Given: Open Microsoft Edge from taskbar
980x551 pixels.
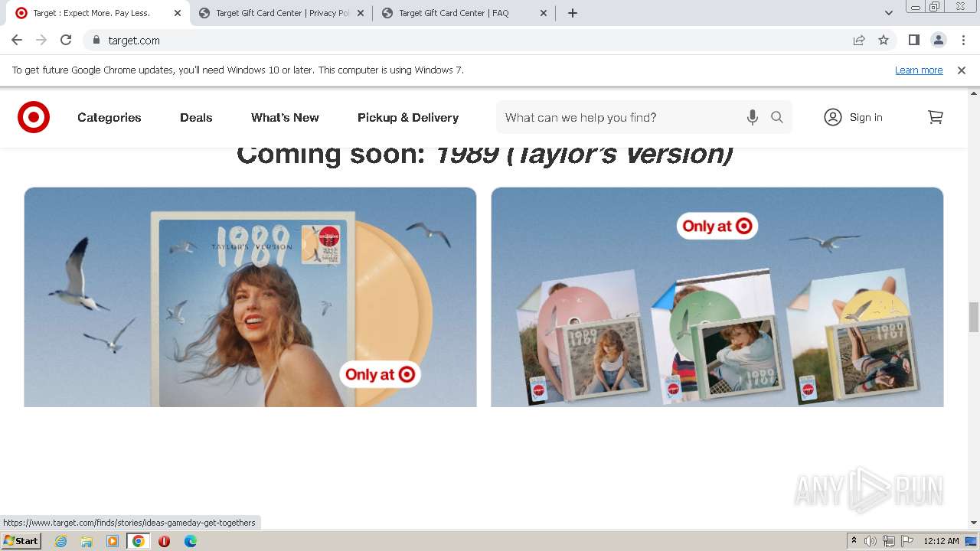Looking at the screenshot, I should click(191, 541).
